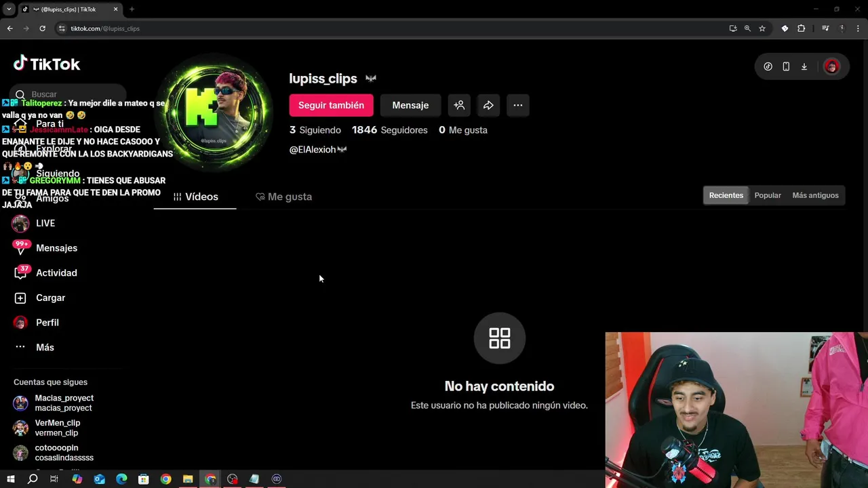Image resolution: width=868 pixels, height=488 pixels.
Task: Open Actividad notifications
Action: pos(45,272)
